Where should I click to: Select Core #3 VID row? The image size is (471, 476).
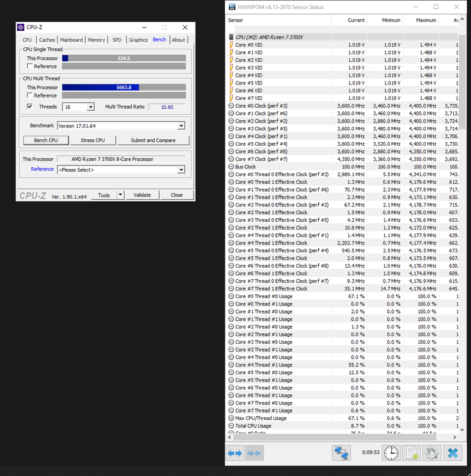pos(343,68)
